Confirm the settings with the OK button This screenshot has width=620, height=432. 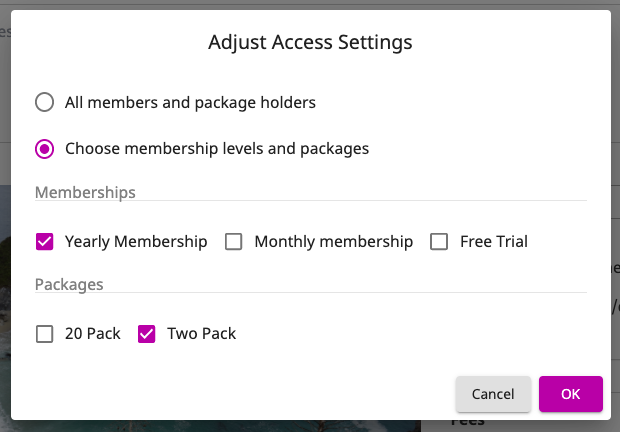point(571,394)
